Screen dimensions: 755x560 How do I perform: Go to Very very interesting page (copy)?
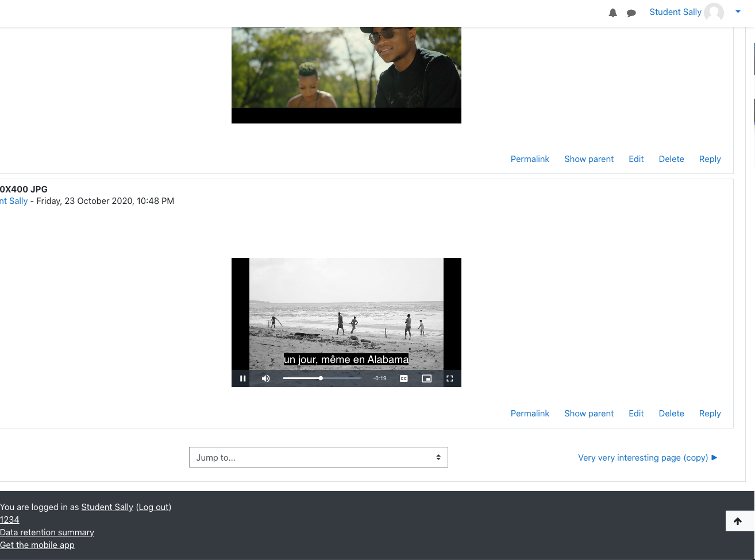click(648, 458)
